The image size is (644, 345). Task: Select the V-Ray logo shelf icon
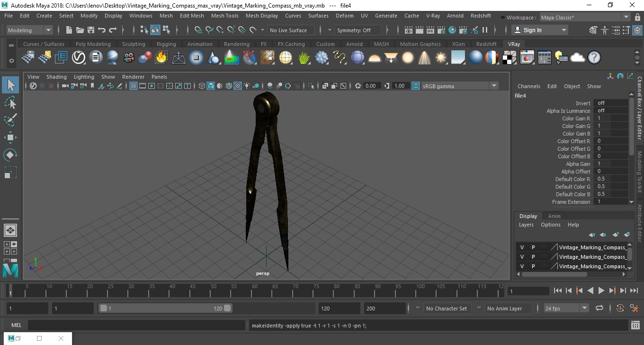(x=78, y=58)
